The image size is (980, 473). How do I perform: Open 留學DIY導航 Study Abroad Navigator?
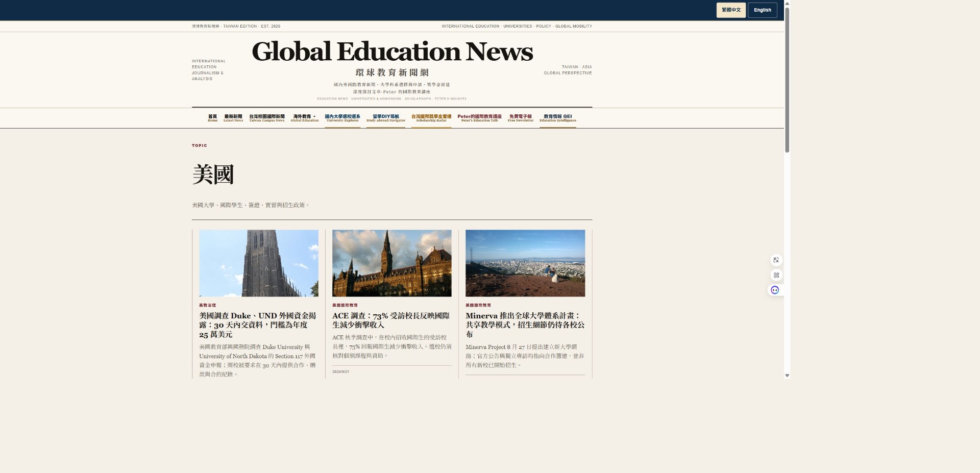[386, 118]
